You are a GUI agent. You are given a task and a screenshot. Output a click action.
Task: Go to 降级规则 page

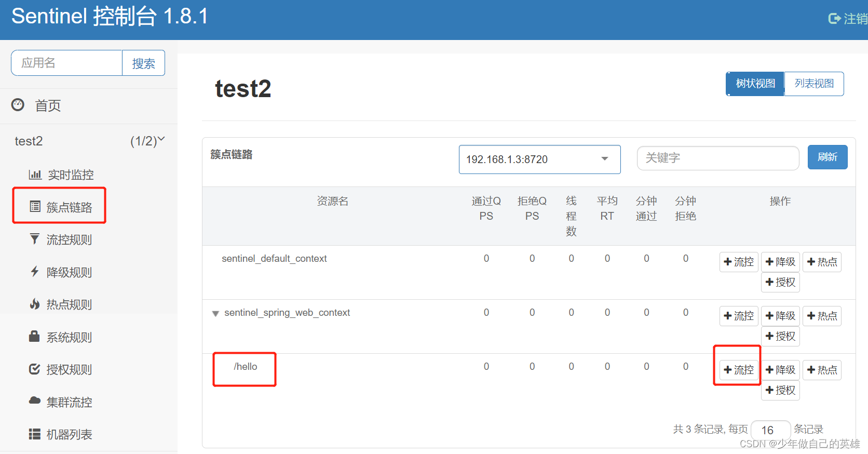point(69,272)
